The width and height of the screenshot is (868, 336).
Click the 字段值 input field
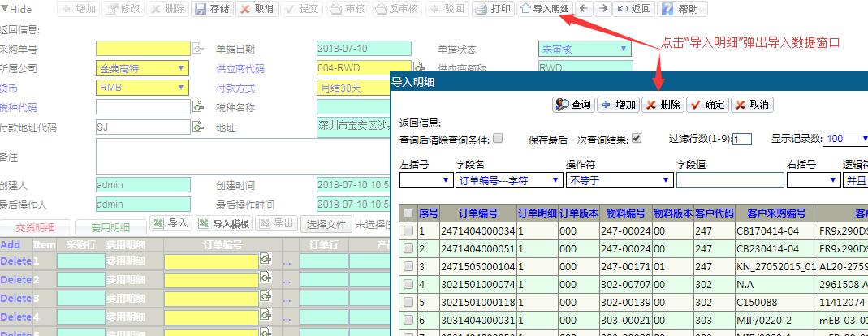(730, 180)
